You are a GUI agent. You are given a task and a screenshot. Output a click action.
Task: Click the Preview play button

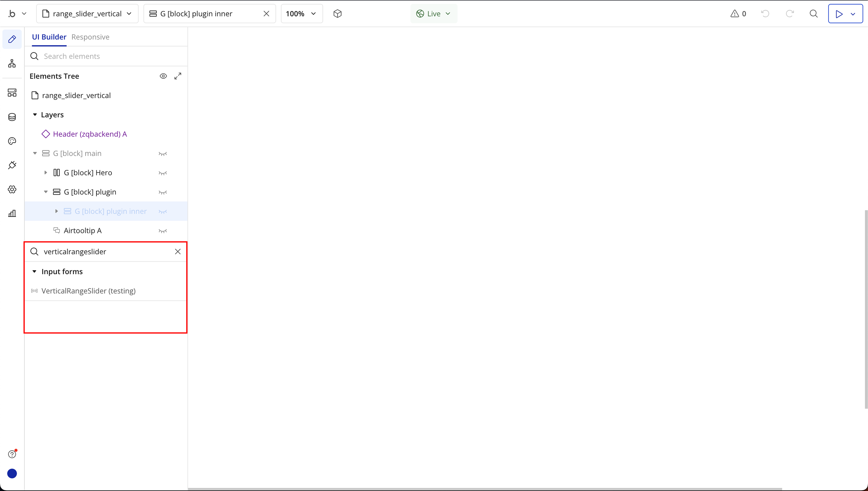tap(839, 14)
